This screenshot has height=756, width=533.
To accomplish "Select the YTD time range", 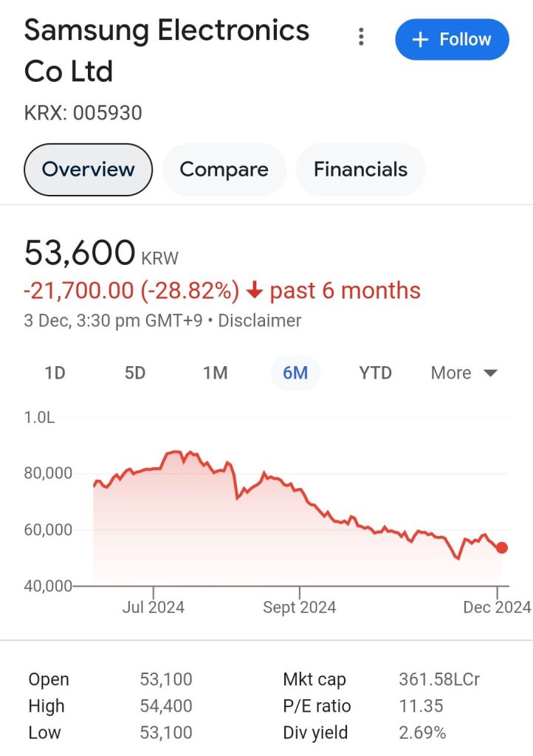I will pyautogui.click(x=375, y=373).
